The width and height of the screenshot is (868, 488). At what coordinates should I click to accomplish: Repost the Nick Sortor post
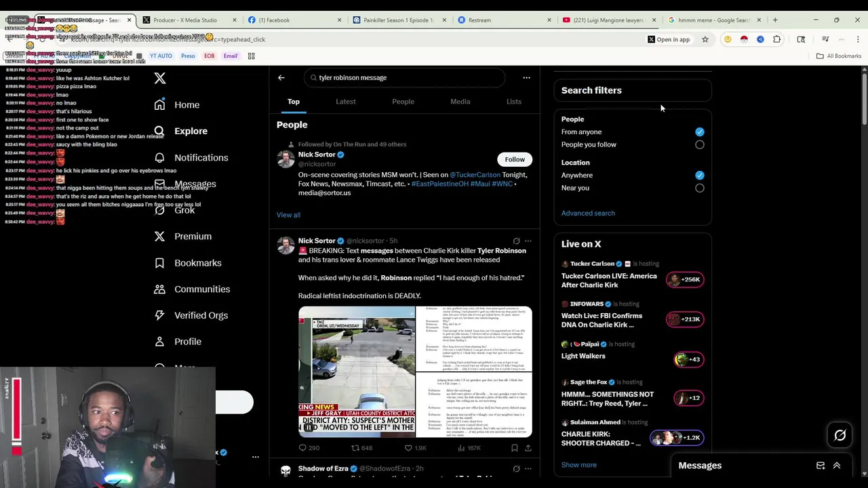coord(361,448)
